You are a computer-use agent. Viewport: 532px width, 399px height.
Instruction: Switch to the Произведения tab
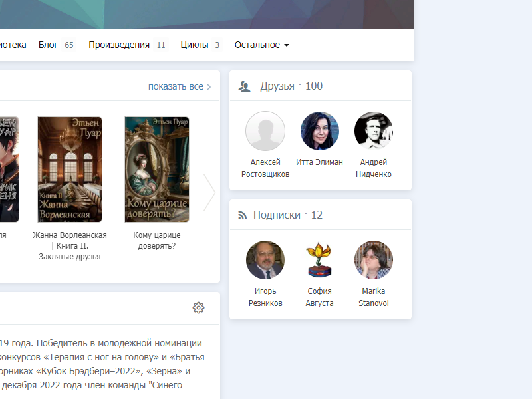pyautogui.click(x=119, y=45)
